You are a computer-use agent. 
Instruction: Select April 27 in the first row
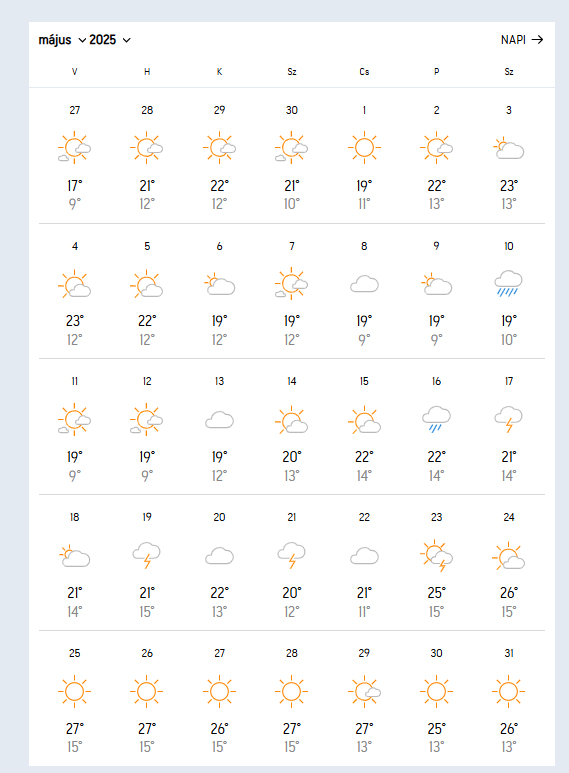[x=74, y=110]
